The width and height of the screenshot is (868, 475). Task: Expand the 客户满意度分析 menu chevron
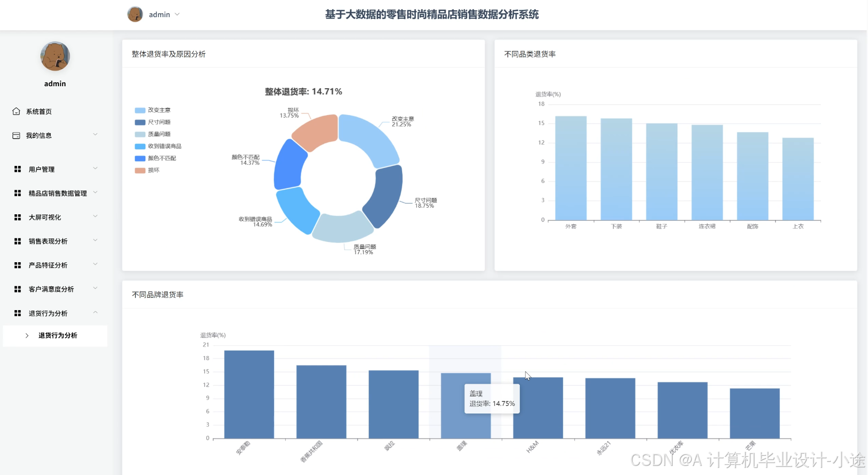pyautogui.click(x=95, y=288)
